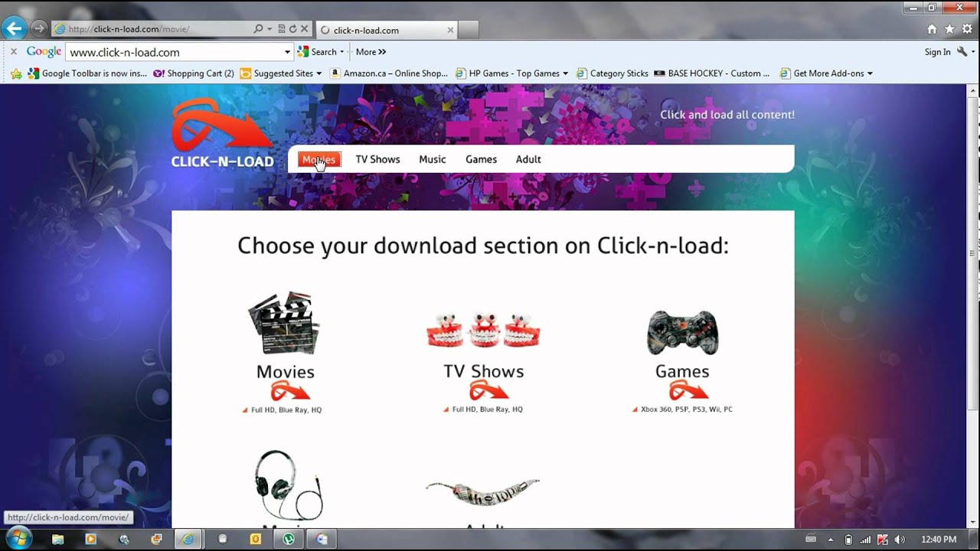The width and height of the screenshot is (980, 551).
Task: Open the HP icon on taskbar
Action: (124, 539)
